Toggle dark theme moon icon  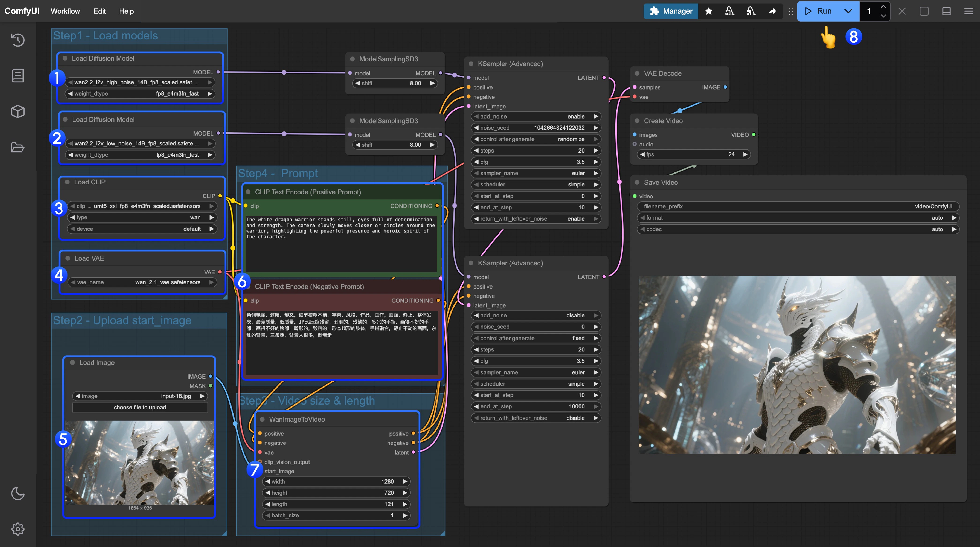(18, 493)
